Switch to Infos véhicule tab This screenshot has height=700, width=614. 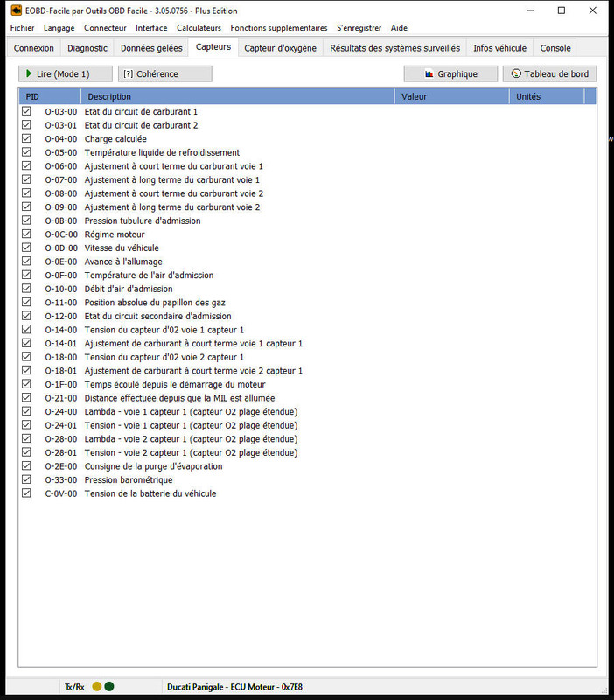pos(499,48)
